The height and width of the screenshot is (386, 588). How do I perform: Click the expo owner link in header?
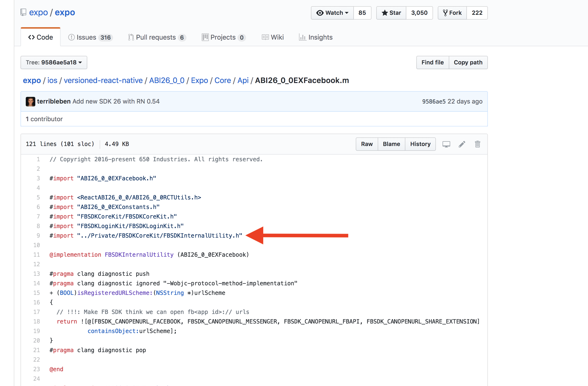click(x=38, y=12)
